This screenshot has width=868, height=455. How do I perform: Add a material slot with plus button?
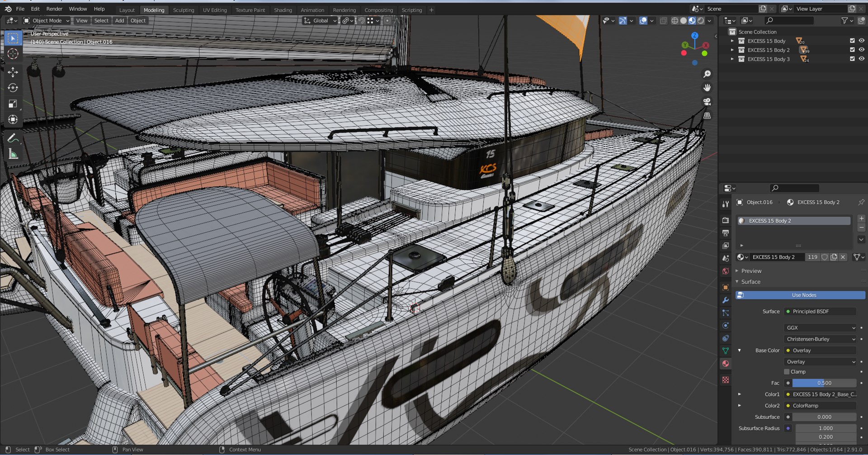point(861,219)
